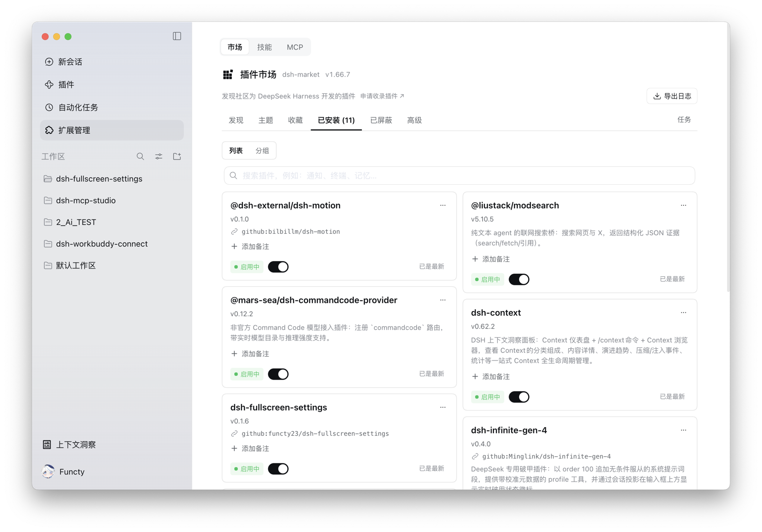This screenshot has width=762, height=532.
Task: Click the new conversation plus icon
Action: [x=49, y=62]
